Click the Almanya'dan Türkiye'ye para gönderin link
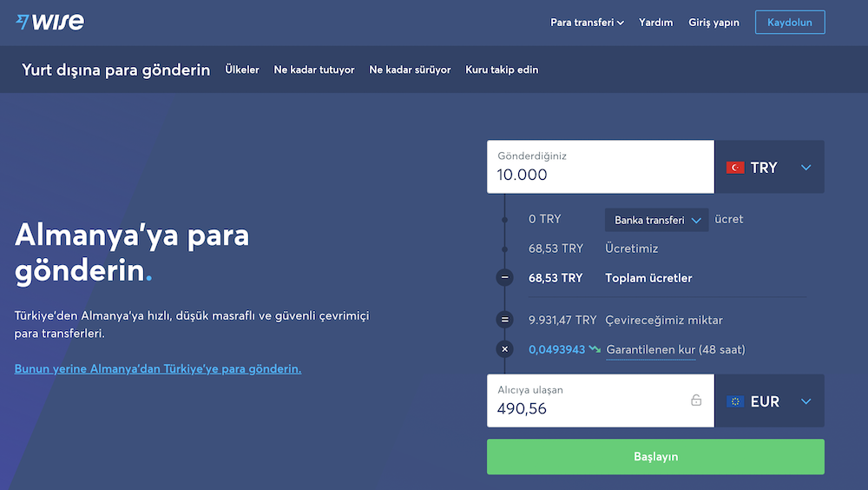Image resolution: width=868 pixels, height=490 pixels. (158, 368)
